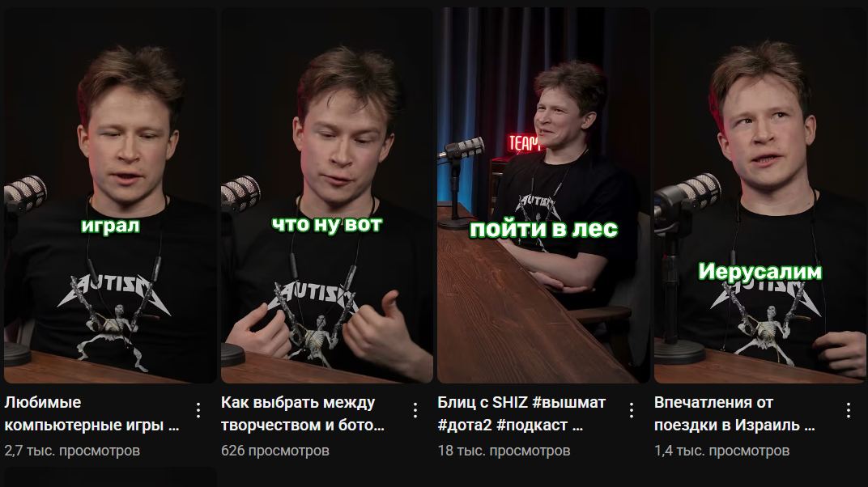This screenshot has width=868, height=487.
Task: Play the short captioned что ну вот
Action: (x=327, y=195)
